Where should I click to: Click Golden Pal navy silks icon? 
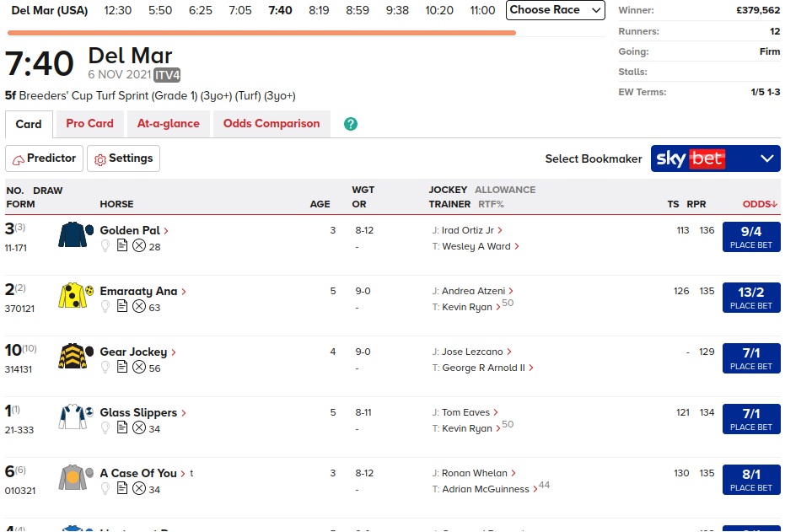click(76, 234)
